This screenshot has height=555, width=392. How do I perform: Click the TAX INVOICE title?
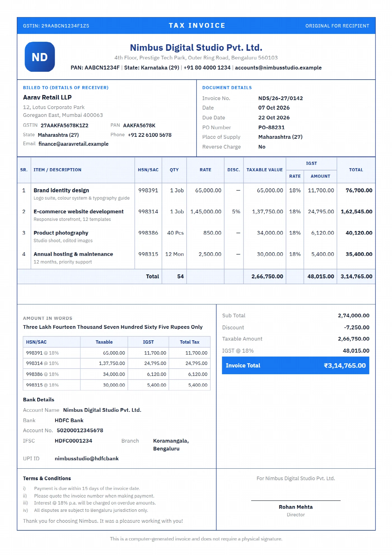(197, 26)
